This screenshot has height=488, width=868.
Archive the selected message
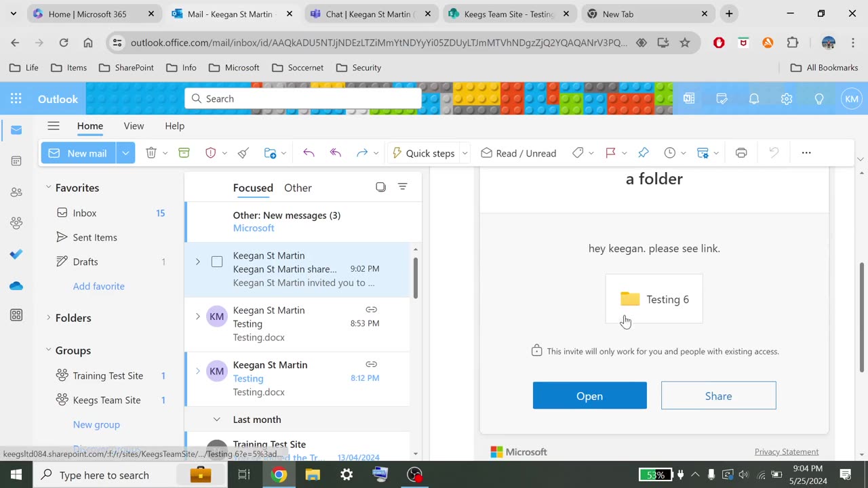(x=184, y=153)
